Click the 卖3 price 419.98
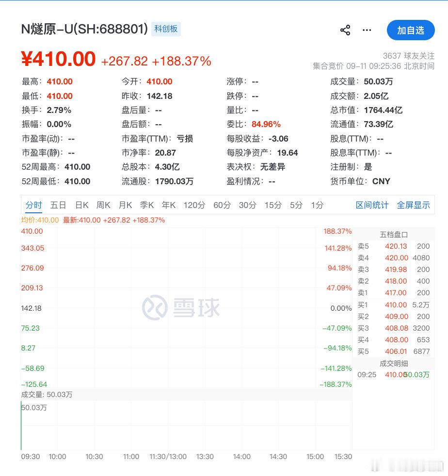The height and width of the screenshot is (476, 448). click(x=396, y=270)
